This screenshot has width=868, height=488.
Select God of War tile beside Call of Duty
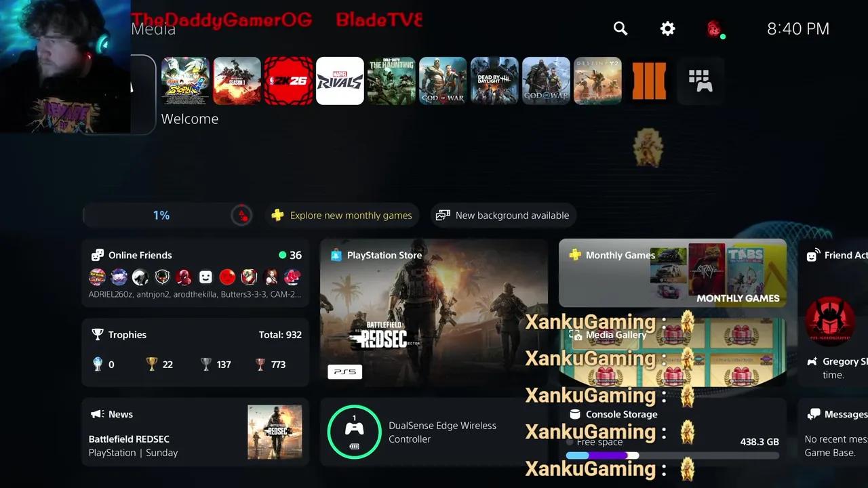(443, 81)
